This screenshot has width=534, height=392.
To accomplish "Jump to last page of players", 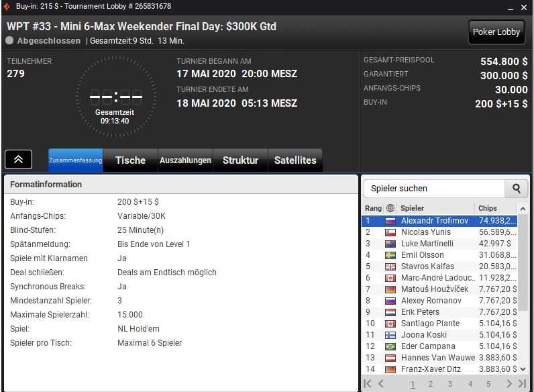I will click(x=522, y=384).
